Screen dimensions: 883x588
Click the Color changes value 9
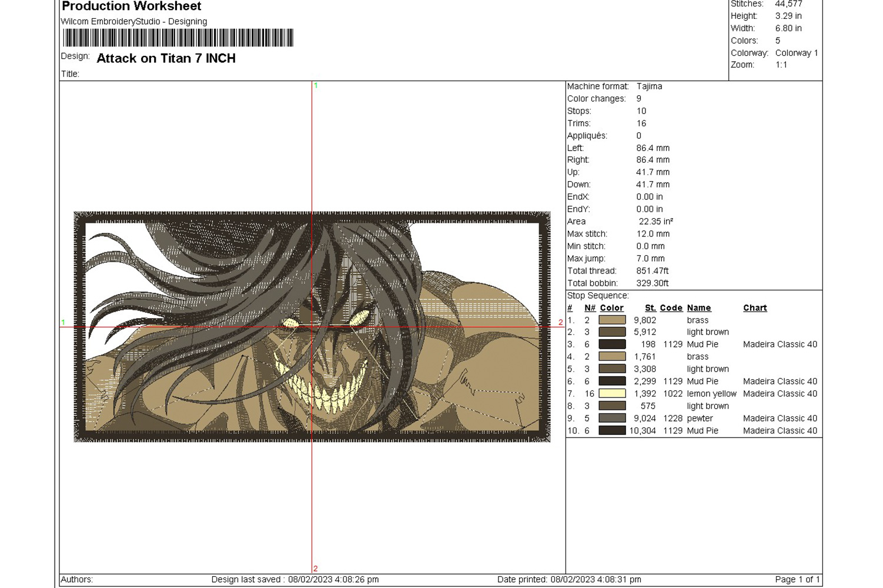[639, 99]
